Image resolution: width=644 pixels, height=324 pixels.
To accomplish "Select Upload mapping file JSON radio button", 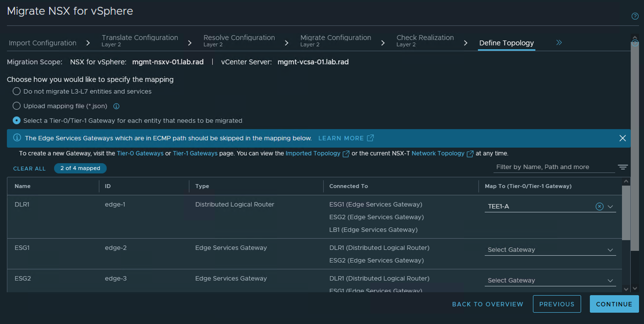I will click(15, 106).
